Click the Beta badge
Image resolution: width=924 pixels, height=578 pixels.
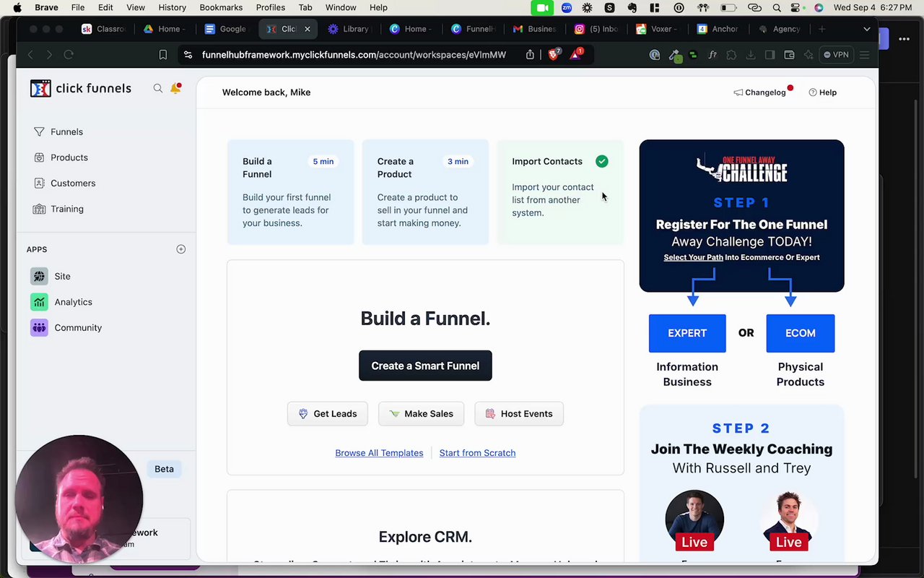[164, 469]
